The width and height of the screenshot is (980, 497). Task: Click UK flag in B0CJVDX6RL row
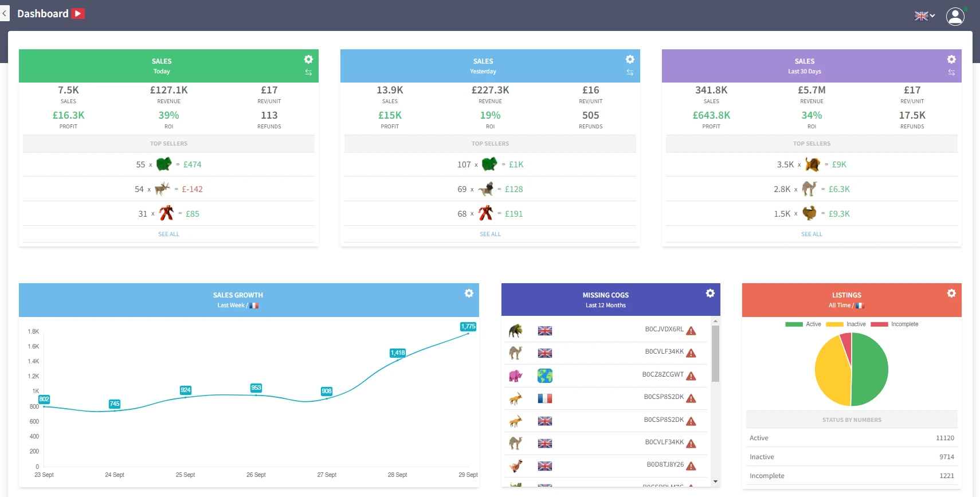click(545, 331)
